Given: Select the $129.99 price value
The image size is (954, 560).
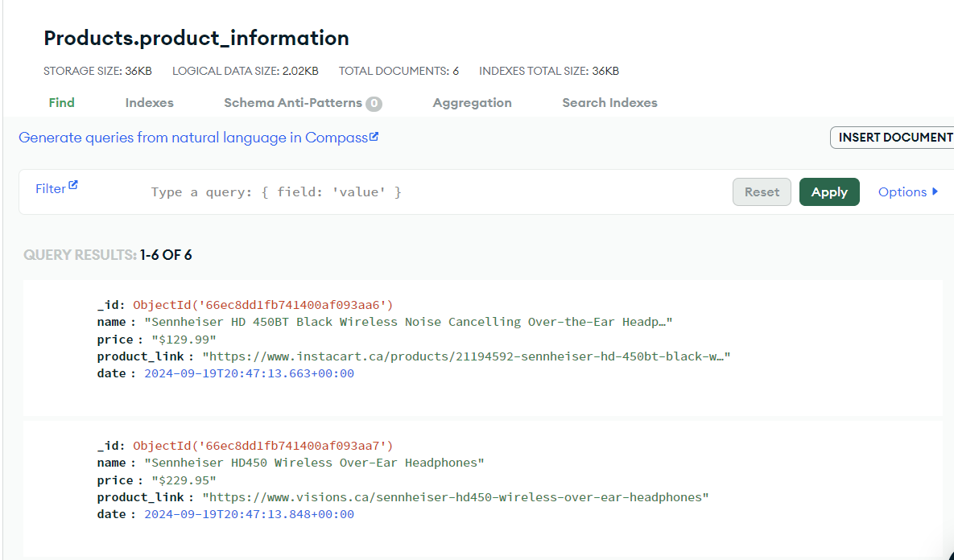Looking at the screenshot, I should pyautogui.click(x=184, y=340).
